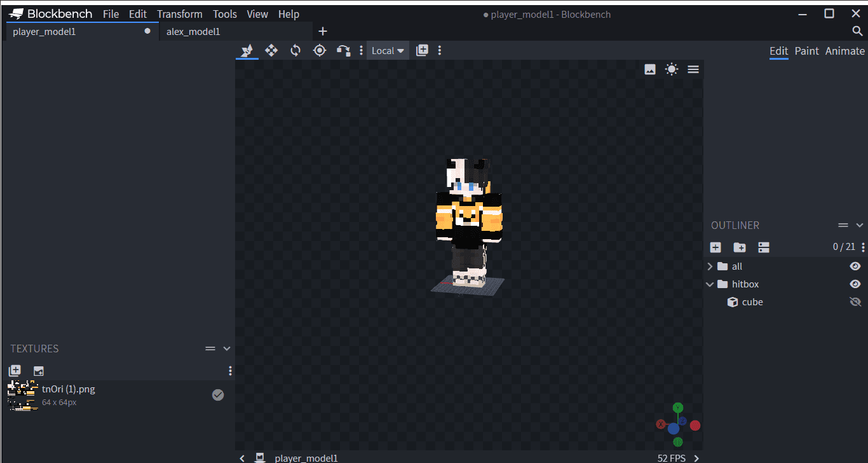This screenshot has height=463, width=868.
Task: Expand the 'all' group in Outliner
Action: tap(710, 266)
